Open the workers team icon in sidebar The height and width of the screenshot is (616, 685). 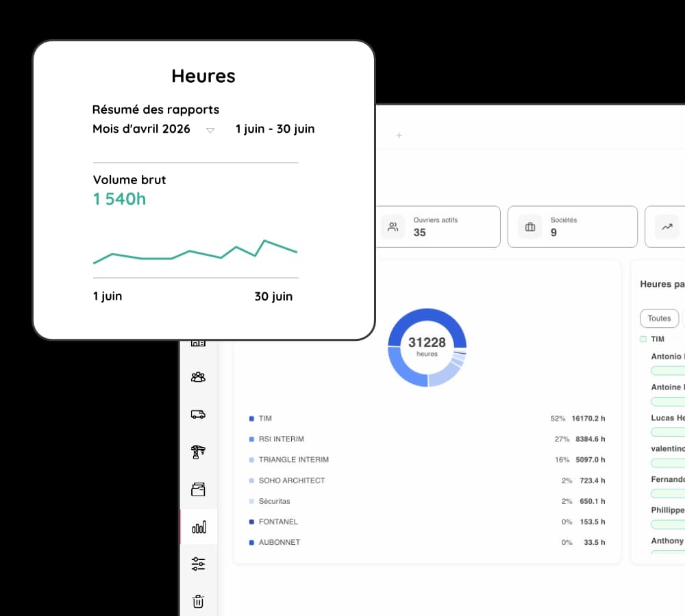(x=198, y=376)
